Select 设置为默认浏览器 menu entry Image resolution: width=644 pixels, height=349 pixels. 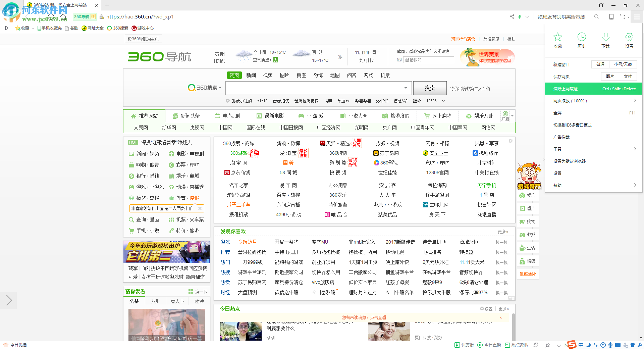coord(594,161)
